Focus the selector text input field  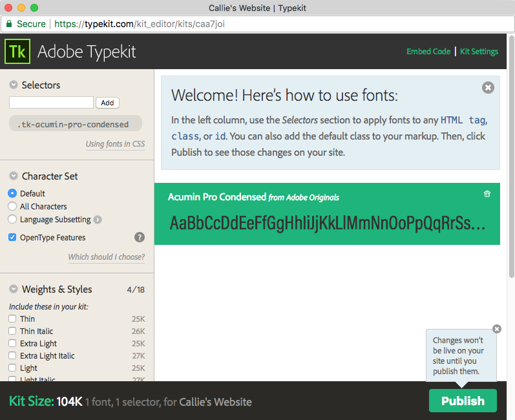pos(51,103)
